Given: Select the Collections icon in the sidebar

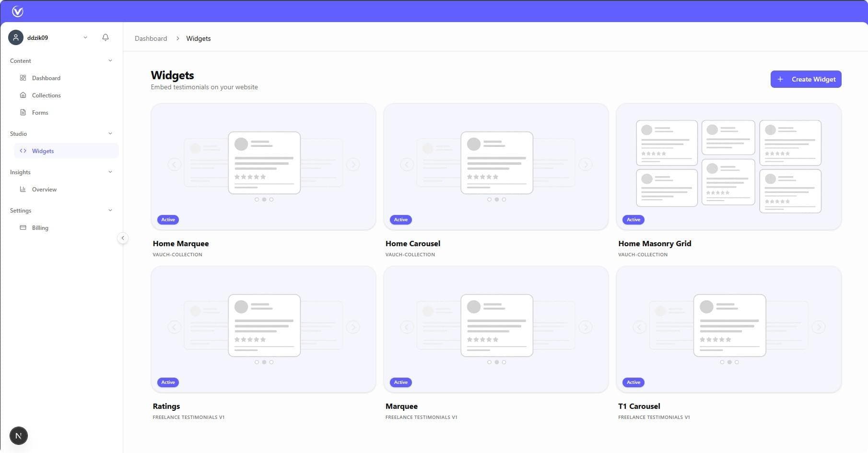Looking at the screenshot, I should point(23,95).
